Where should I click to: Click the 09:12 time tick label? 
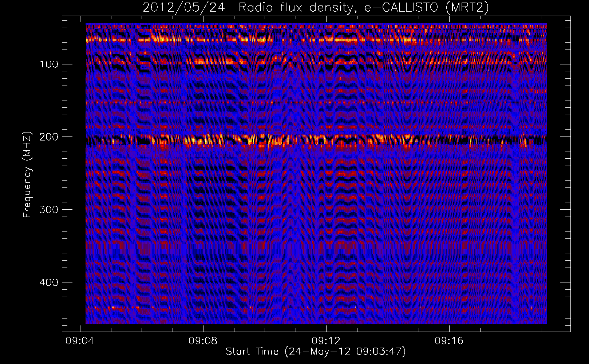(x=326, y=341)
